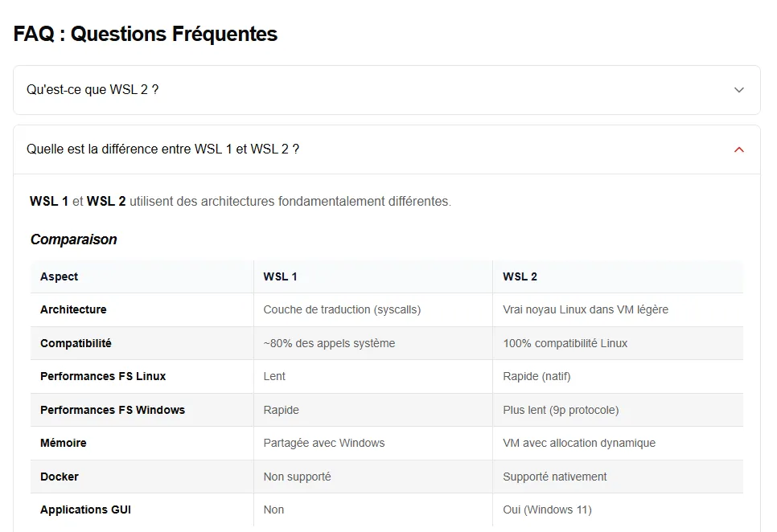Click the FAQ : Questions Fréquentes heading
This screenshot has height=532, width=777.
[x=146, y=34]
